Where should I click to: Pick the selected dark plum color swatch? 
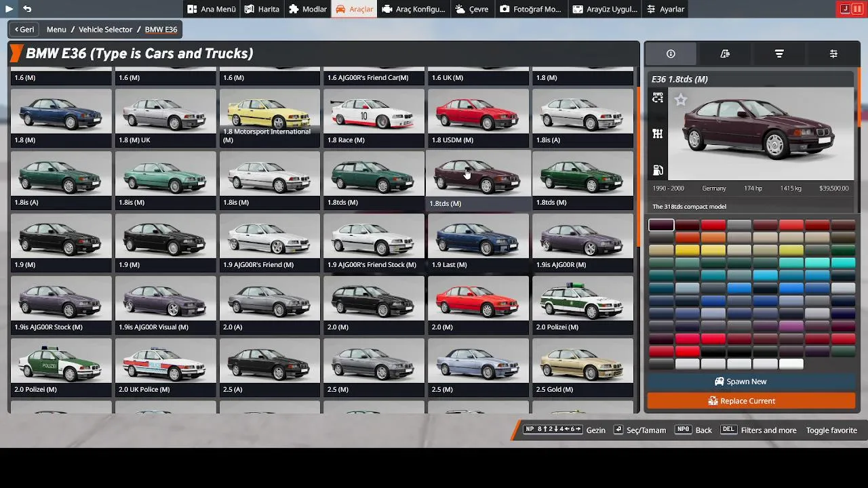(x=661, y=225)
